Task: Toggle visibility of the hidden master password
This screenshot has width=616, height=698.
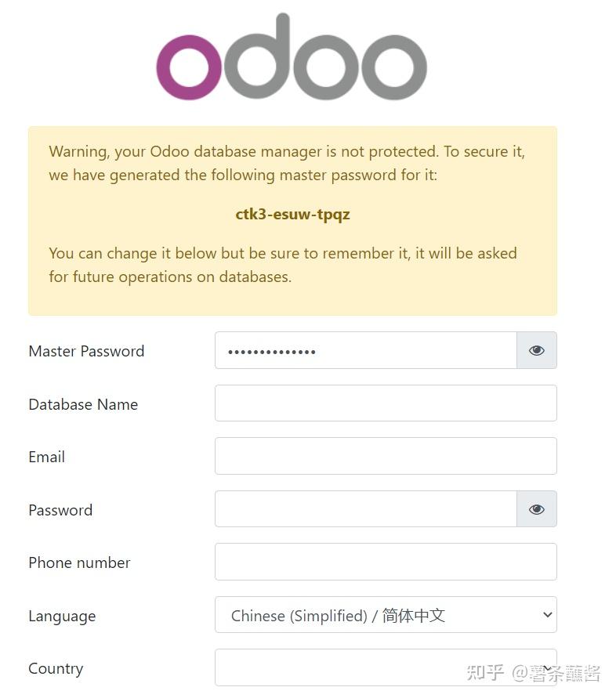Action: [536, 350]
